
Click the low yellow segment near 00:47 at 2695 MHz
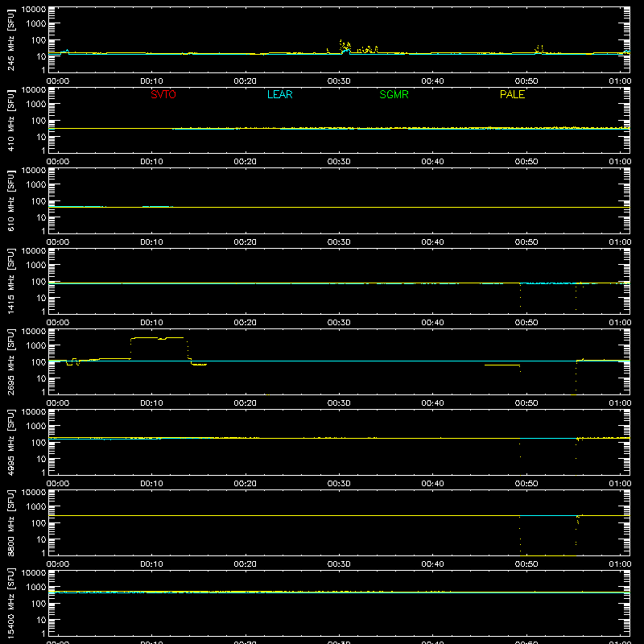pyautogui.click(x=502, y=365)
